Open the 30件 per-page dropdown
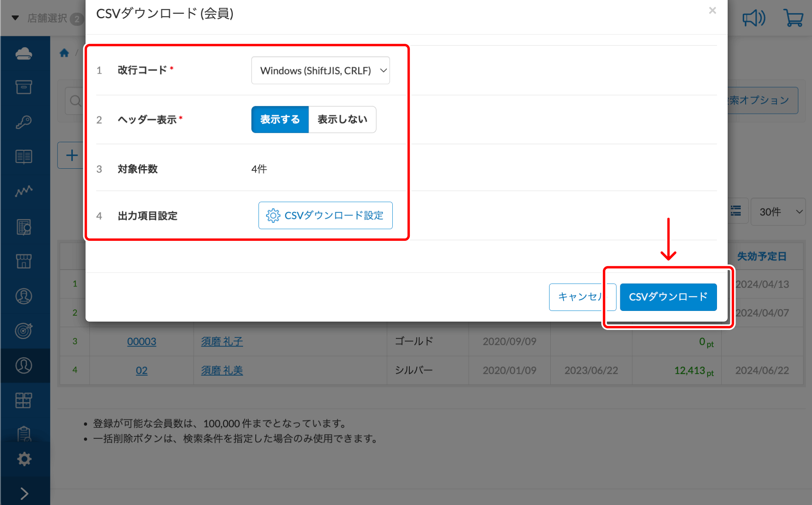This screenshot has width=812, height=505. tap(778, 212)
